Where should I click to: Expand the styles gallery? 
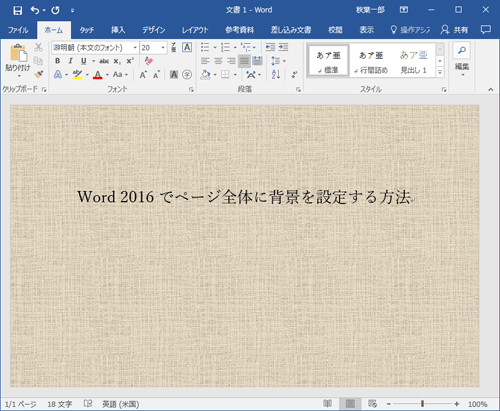coord(440,72)
